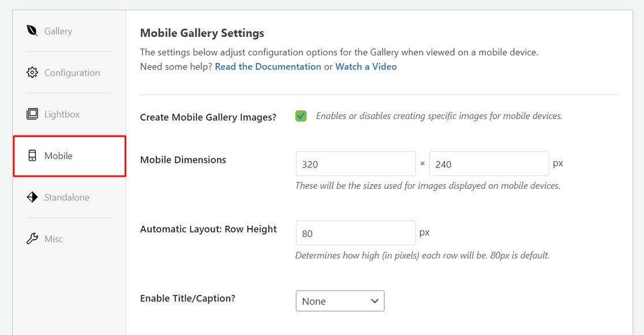The image size is (644, 335).
Task: Click the Standalone diamond icon
Action: click(x=32, y=198)
